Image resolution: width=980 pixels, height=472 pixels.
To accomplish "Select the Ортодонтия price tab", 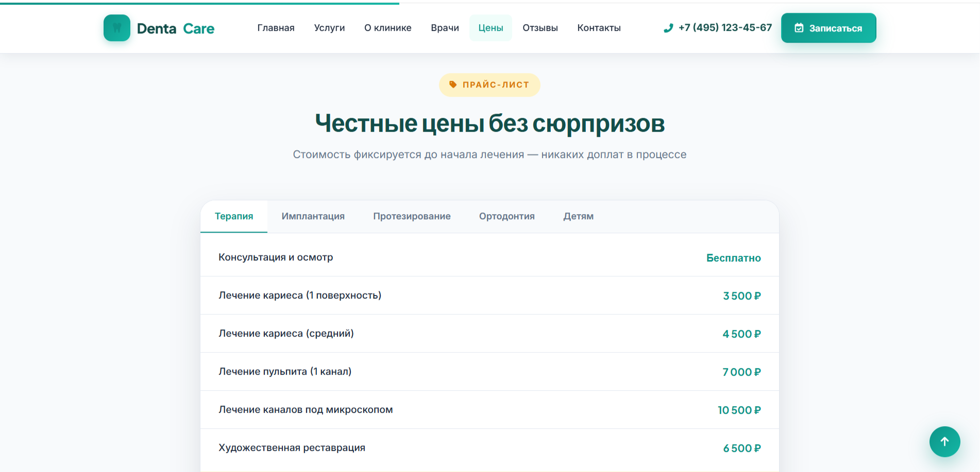I will pos(507,216).
